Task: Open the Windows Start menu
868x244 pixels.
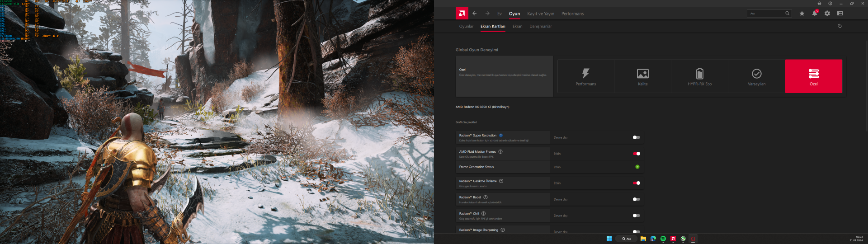Action: (x=609, y=239)
